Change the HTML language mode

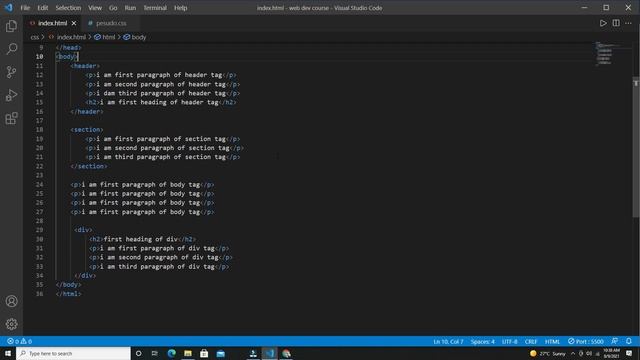click(552, 341)
